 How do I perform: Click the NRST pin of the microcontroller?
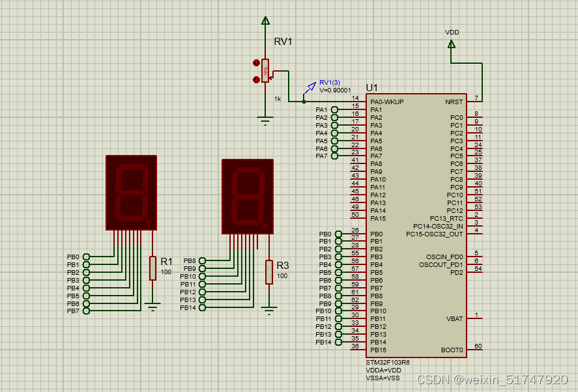(x=455, y=102)
